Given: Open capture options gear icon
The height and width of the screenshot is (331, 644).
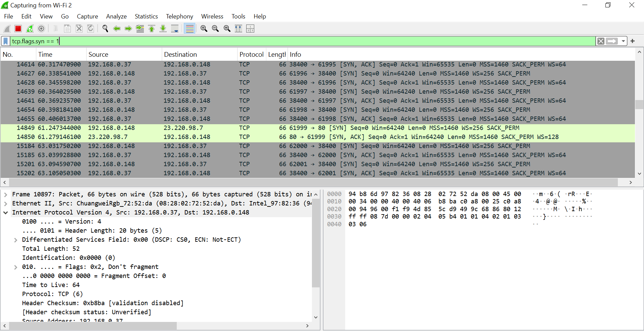Looking at the screenshot, I should pos(41,29).
